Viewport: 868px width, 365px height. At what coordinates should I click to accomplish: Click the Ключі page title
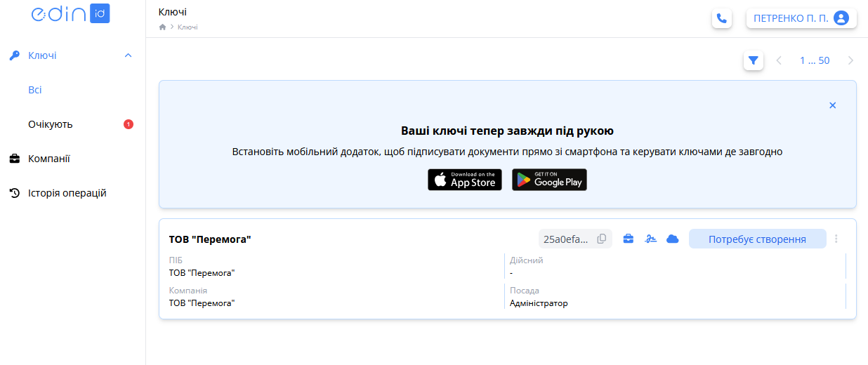173,12
